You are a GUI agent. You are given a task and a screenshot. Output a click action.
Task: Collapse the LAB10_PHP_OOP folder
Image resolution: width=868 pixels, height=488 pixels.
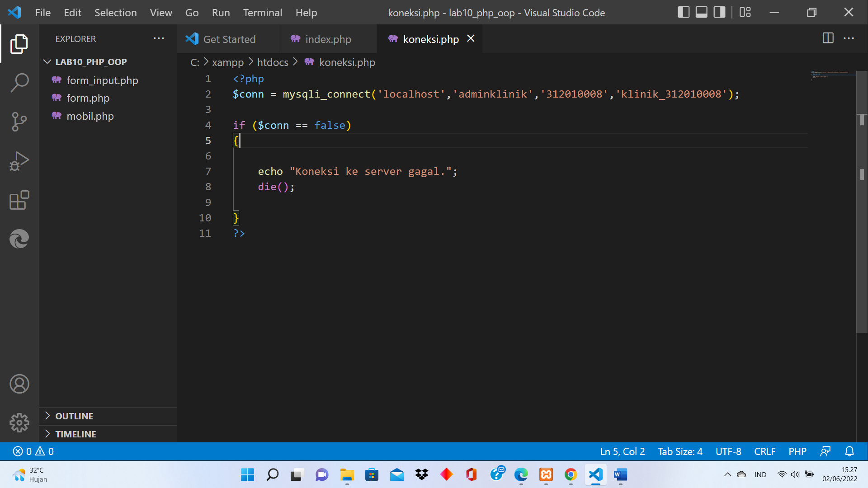tap(47, 62)
